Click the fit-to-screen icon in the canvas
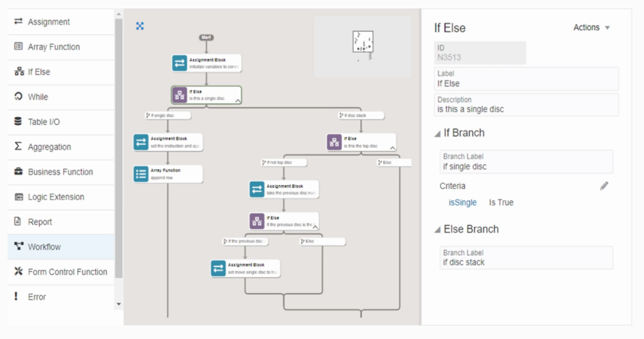 tap(139, 26)
